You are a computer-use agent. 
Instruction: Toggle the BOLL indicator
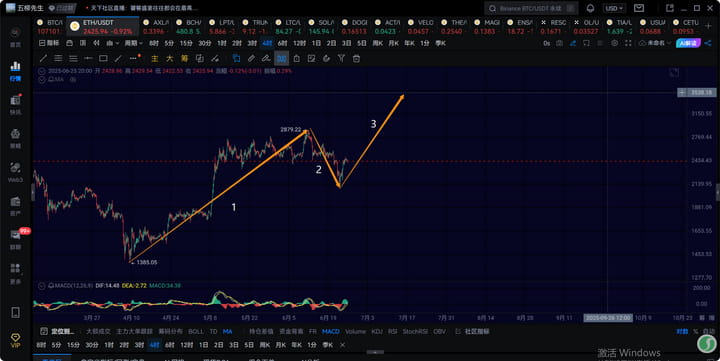[196, 331]
